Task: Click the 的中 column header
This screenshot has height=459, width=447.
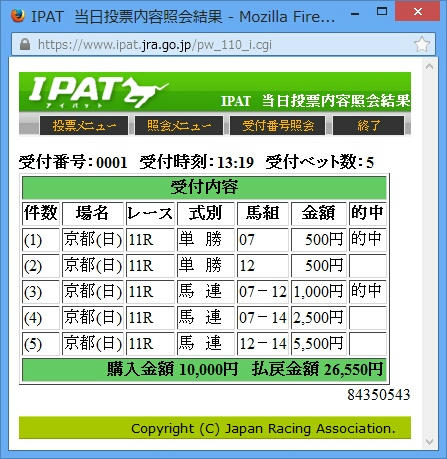Action: coord(368,213)
